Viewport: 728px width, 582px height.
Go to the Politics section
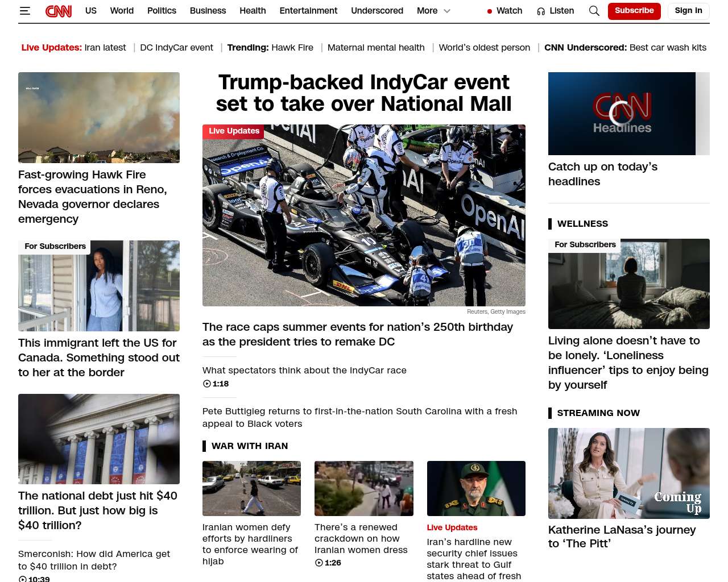click(x=162, y=11)
